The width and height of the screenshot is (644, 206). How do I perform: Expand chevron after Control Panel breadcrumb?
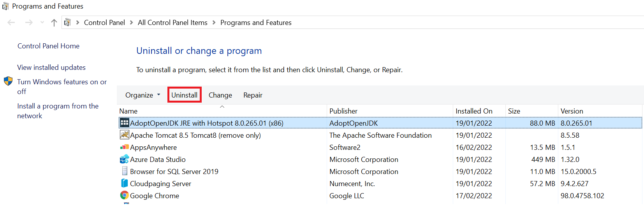coord(131,23)
